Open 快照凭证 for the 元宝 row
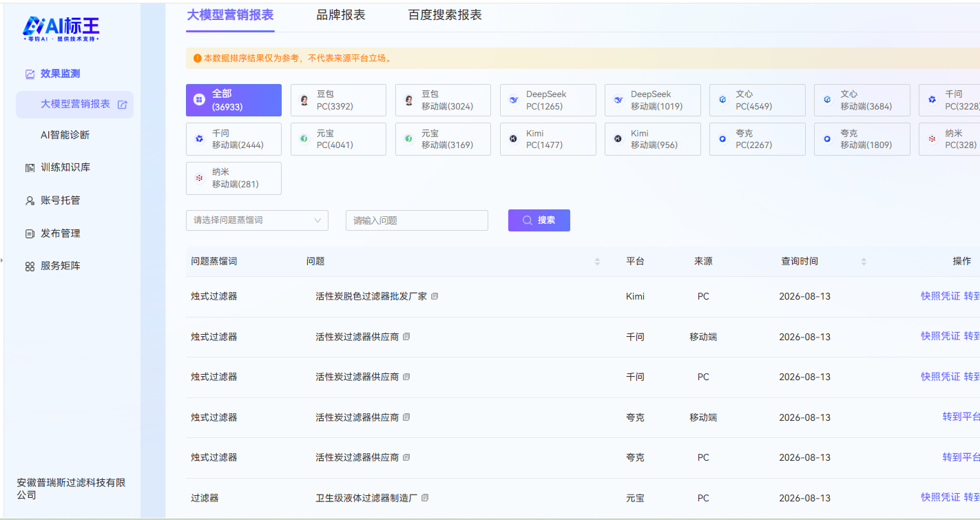The image size is (980, 520). click(940, 497)
